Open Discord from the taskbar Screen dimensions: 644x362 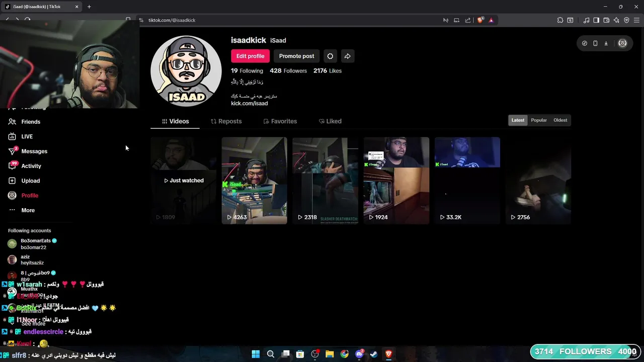(x=359, y=354)
